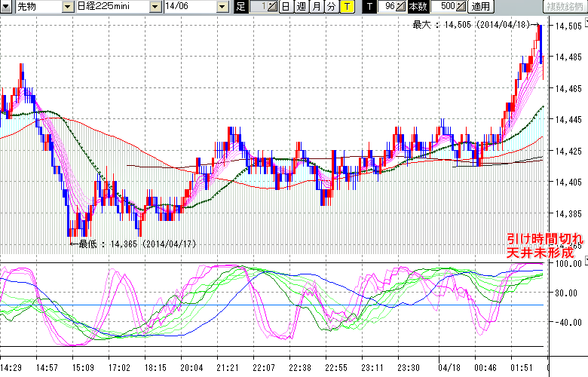Click the spinner beside the 足 value 1

pyautogui.click(x=272, y=7)
